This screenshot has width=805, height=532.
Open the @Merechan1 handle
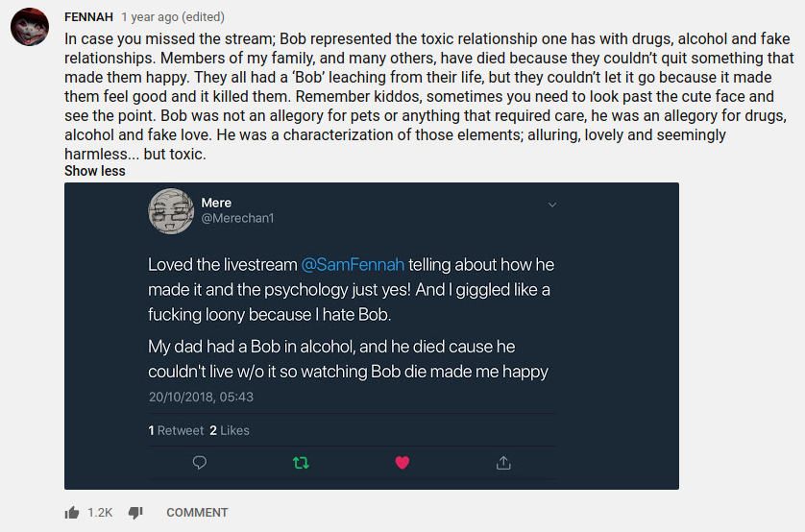tap(237, 218)
